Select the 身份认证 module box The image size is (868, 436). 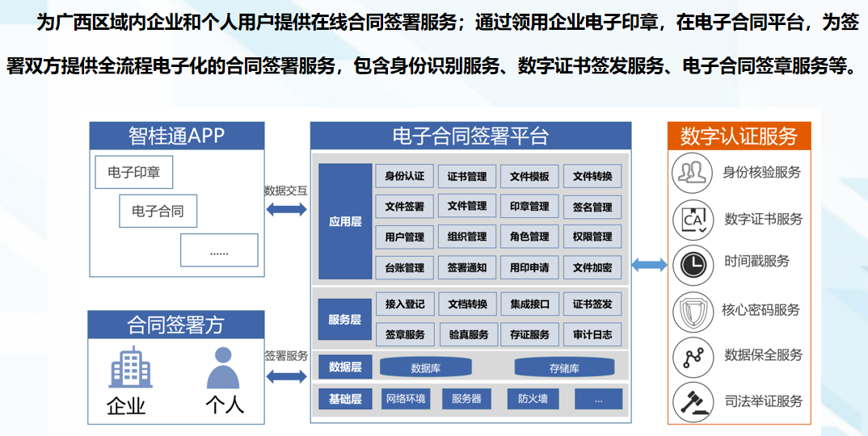coord(404,177)
